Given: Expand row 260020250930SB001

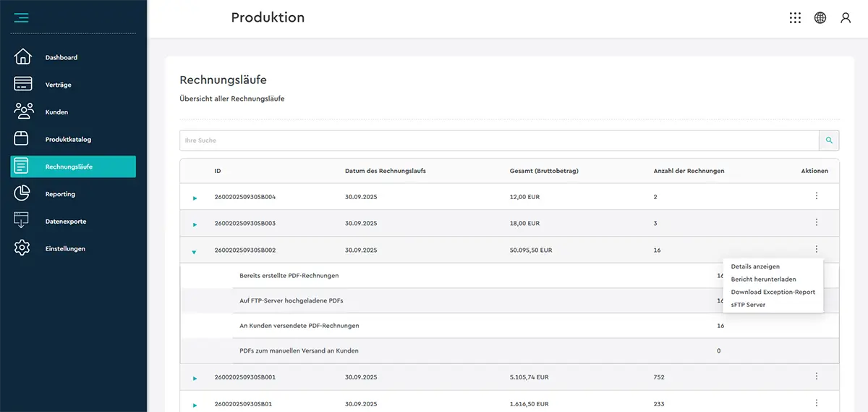Looking at the screenshot, I should point(195,378).
